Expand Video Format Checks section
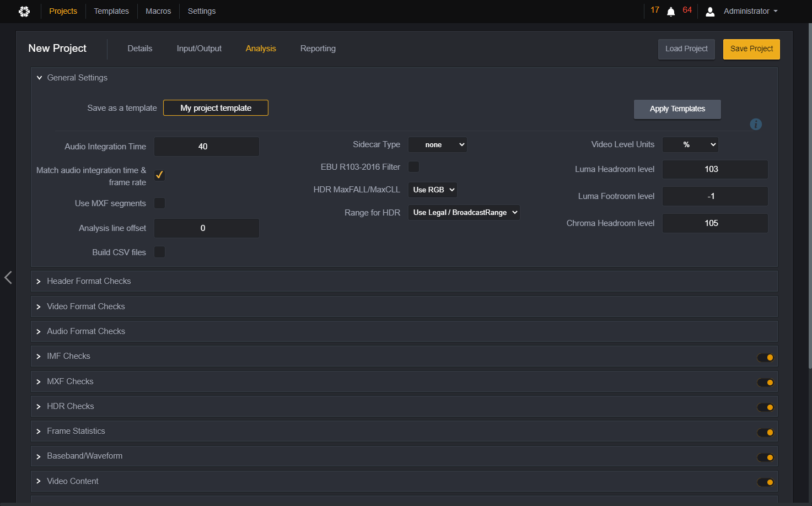 (404, 306)
